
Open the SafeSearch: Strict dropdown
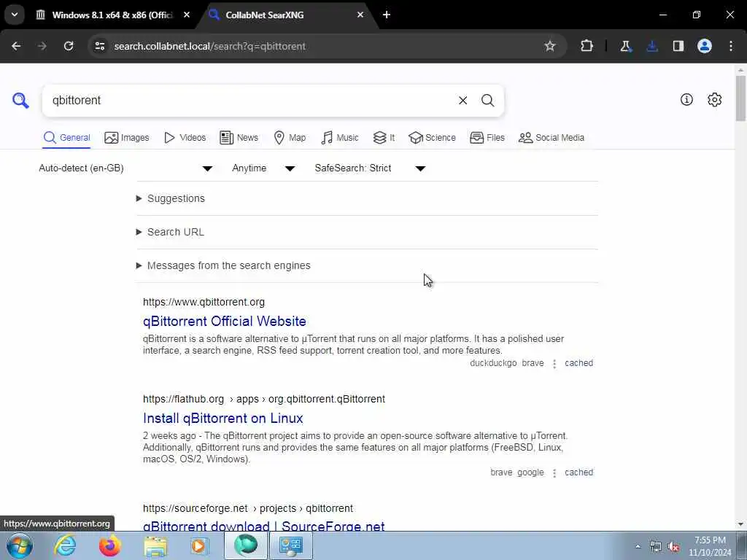pyautogui.click(x=370, y=168)
